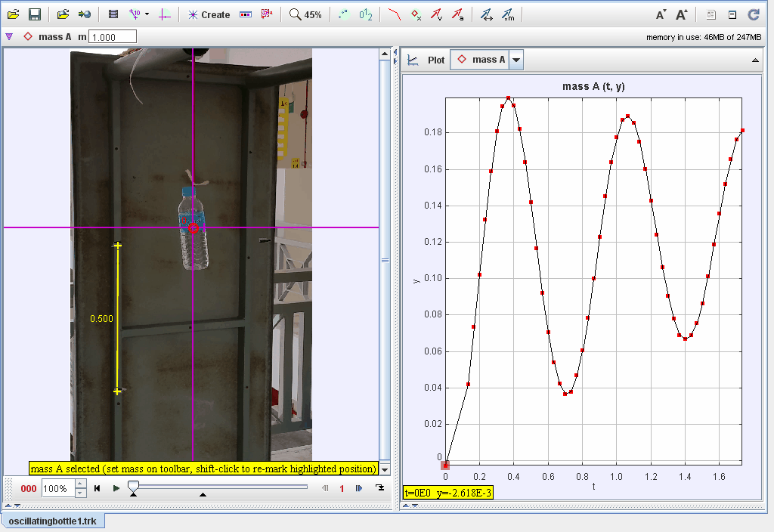Click the y axis label on plot
Screen dimensions: 774x532
click(416, 281)
